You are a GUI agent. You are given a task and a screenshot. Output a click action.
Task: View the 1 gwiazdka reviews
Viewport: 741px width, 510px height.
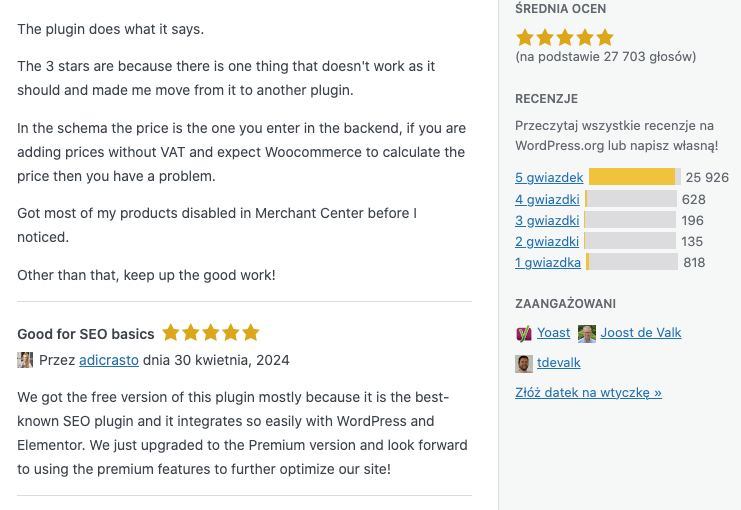tap(548, 262)
